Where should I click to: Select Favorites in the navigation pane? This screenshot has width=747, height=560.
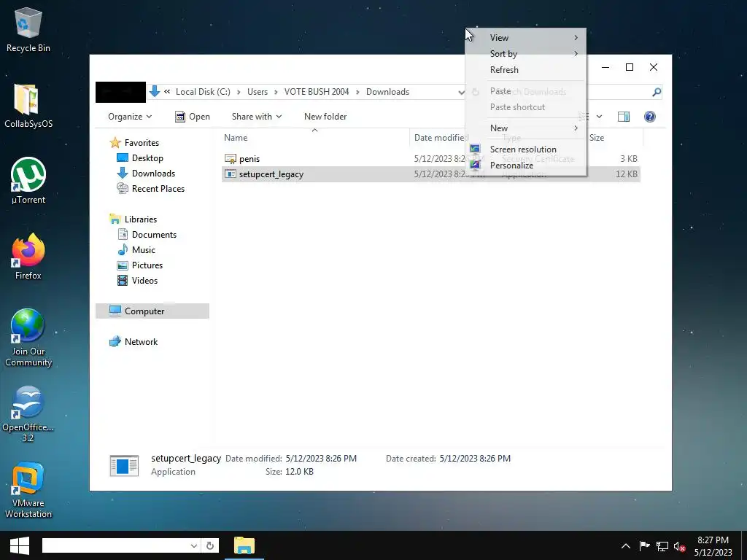[142, 143]
